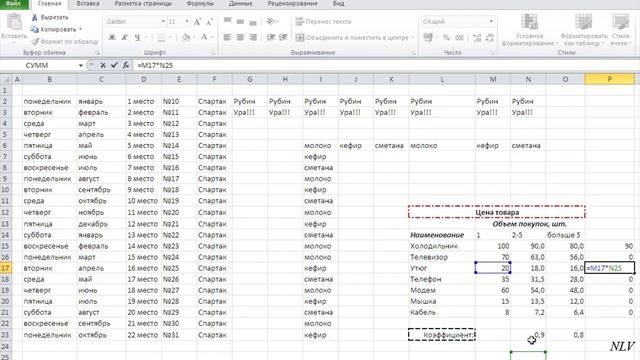Click the cell borders icon

(162, 38)
